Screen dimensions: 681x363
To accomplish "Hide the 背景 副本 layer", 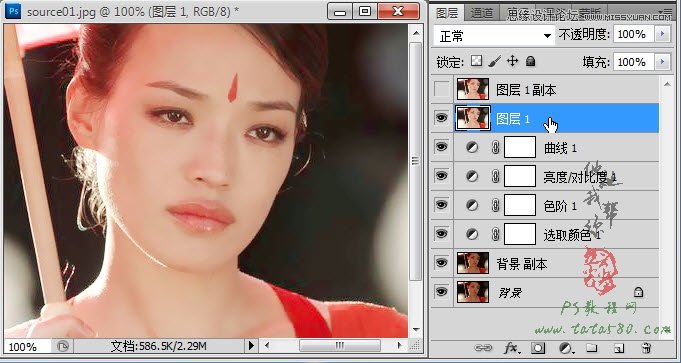I will point(442,262).
